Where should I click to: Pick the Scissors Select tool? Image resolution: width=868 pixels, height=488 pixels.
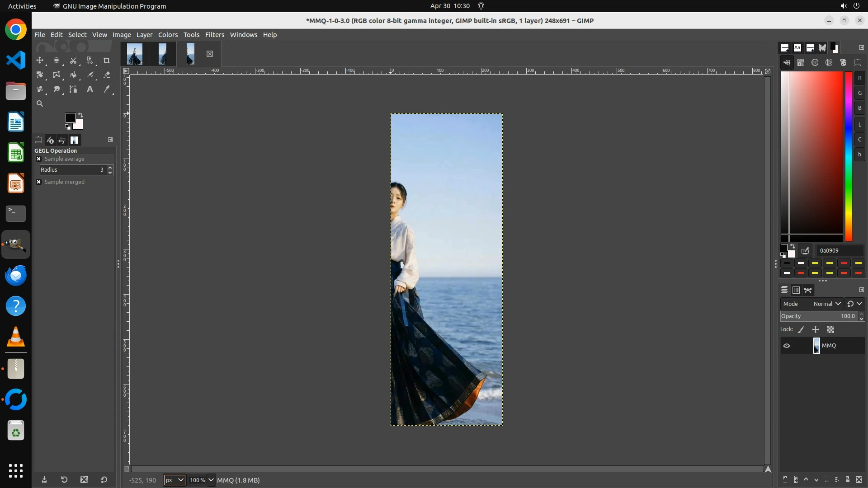pyautogui.click(x=73, y=61)
